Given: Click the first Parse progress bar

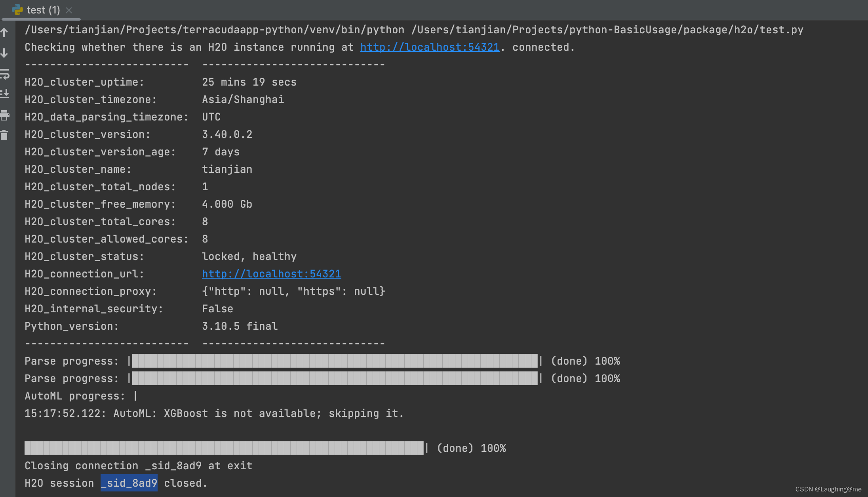Looking at the screenshot, I should [335, 361].
